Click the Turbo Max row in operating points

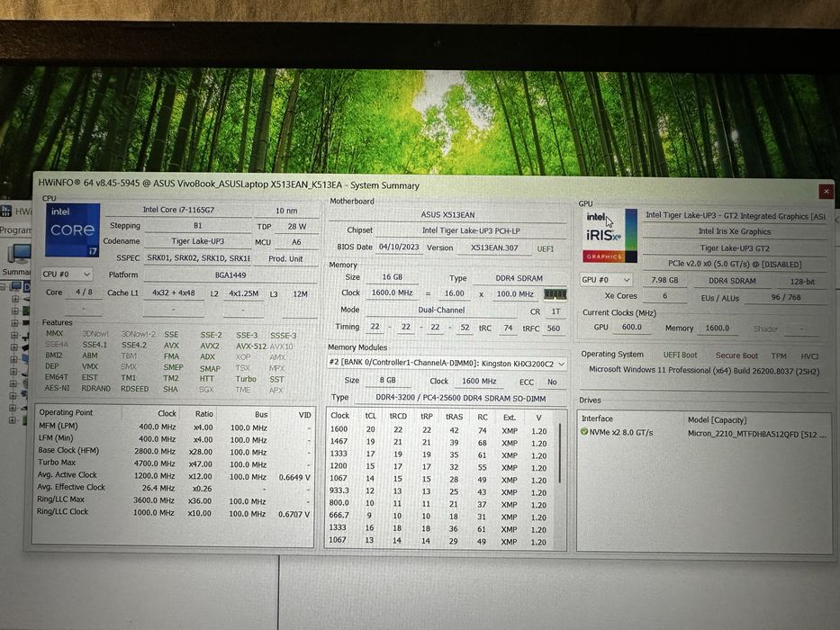[174, 463]
